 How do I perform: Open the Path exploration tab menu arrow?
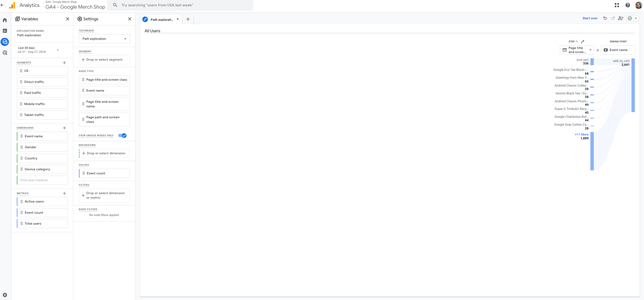pos(178,19)
